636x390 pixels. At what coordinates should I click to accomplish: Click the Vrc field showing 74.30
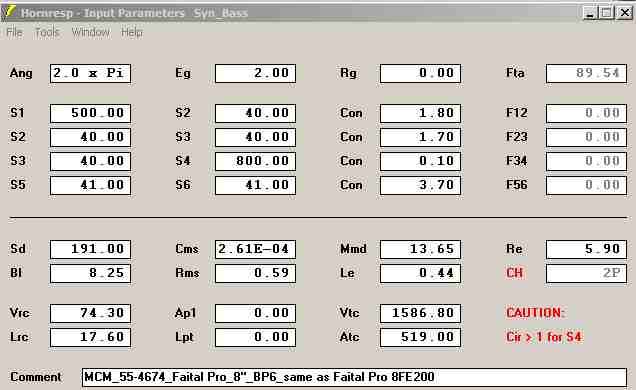(90, 313)
